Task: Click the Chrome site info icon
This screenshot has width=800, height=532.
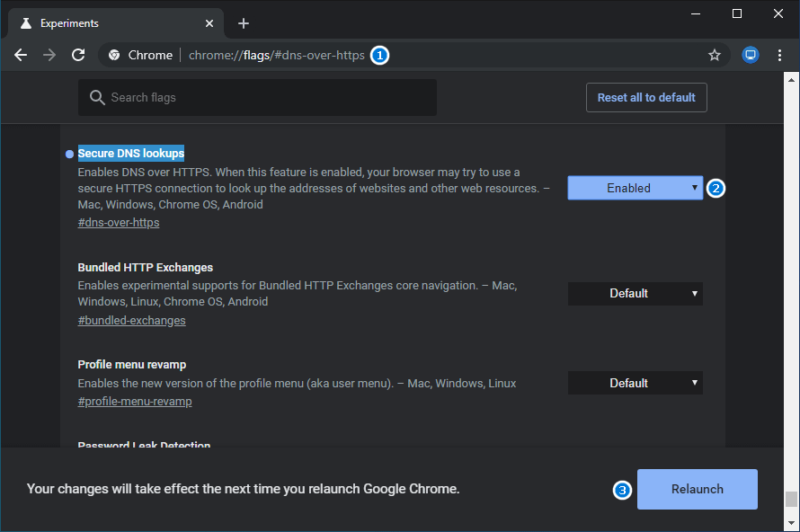Action: [114, 55]
